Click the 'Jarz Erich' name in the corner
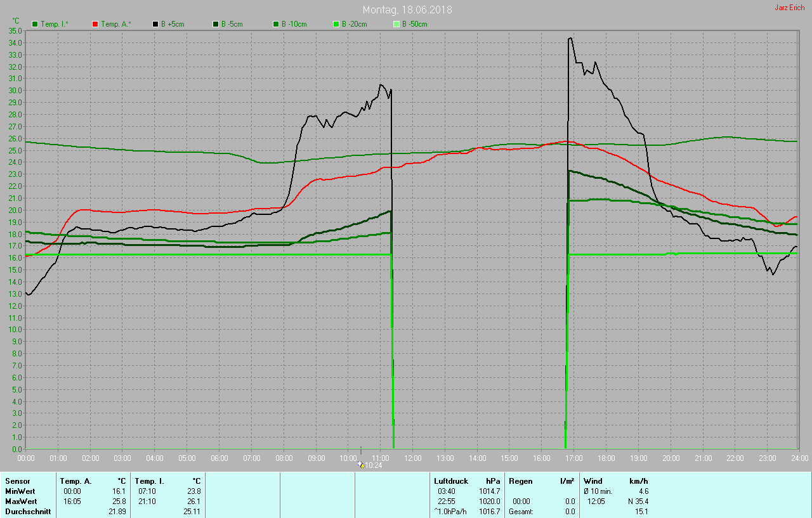Image resolution: width=812 pixels, height=518 pixels. [790, 8]
